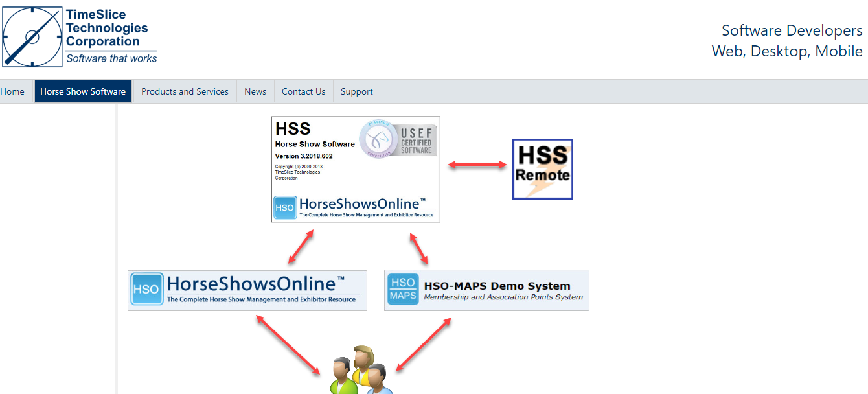Click HSO icon inside HSS splash image
Viewport: 868px width, 394px height.
pos(285,207)
